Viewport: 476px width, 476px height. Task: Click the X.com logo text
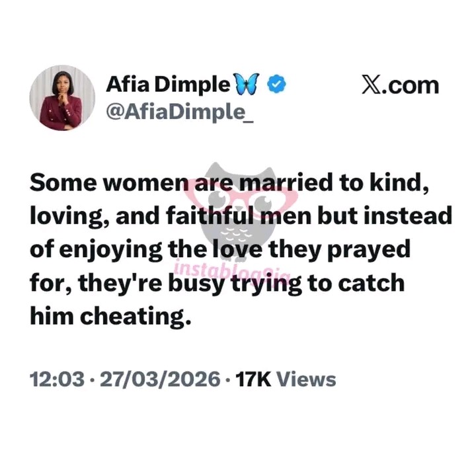coord(400,85)
